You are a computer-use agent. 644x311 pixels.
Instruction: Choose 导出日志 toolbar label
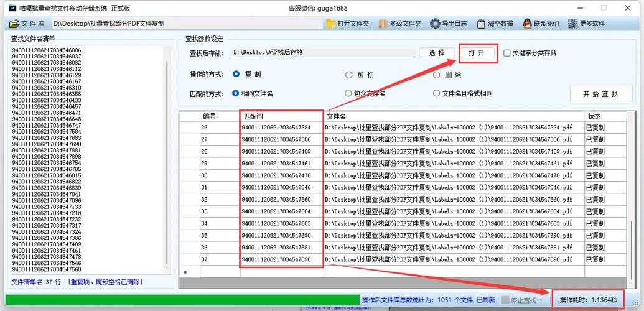(x=454, y=24)
